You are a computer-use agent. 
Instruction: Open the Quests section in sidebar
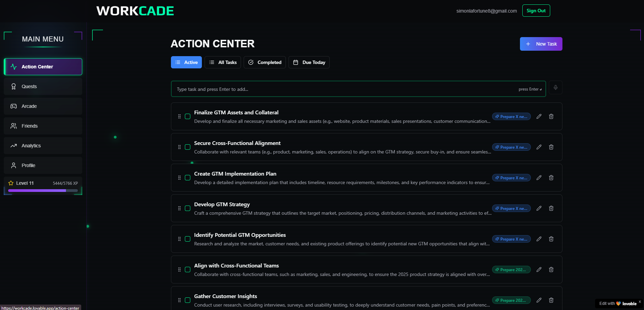click(x=42, y=86)
